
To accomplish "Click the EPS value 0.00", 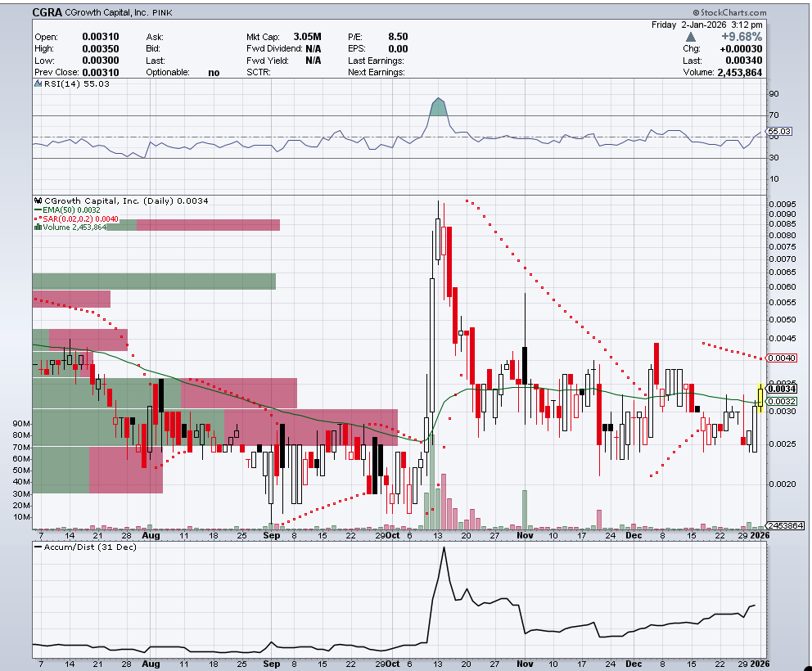I will point(399,48).
